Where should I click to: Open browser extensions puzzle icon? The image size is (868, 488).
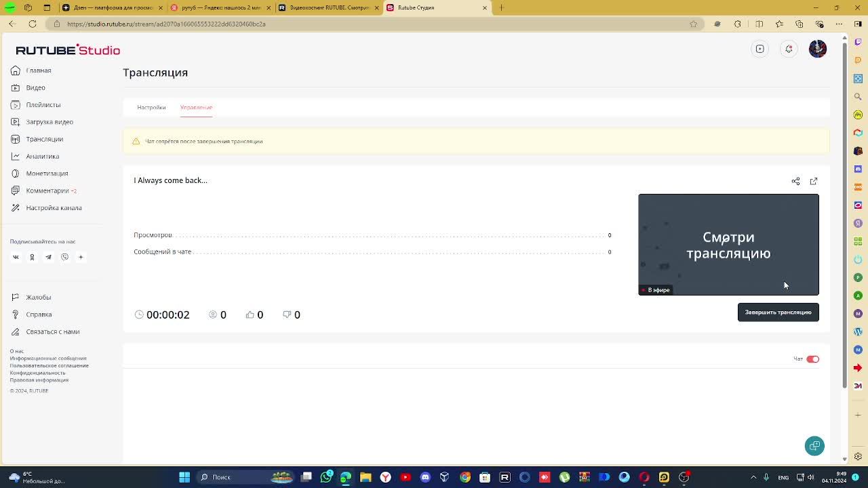pos(738,24)
